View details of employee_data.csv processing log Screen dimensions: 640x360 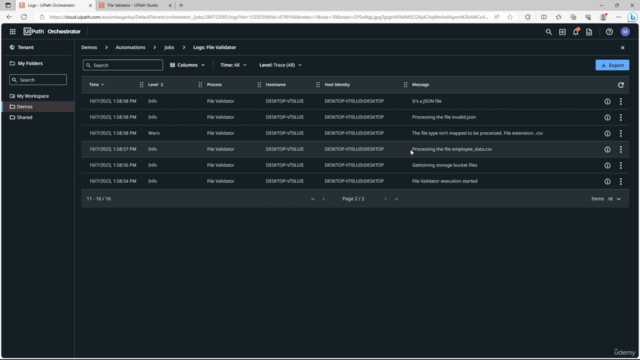point(607,149)
